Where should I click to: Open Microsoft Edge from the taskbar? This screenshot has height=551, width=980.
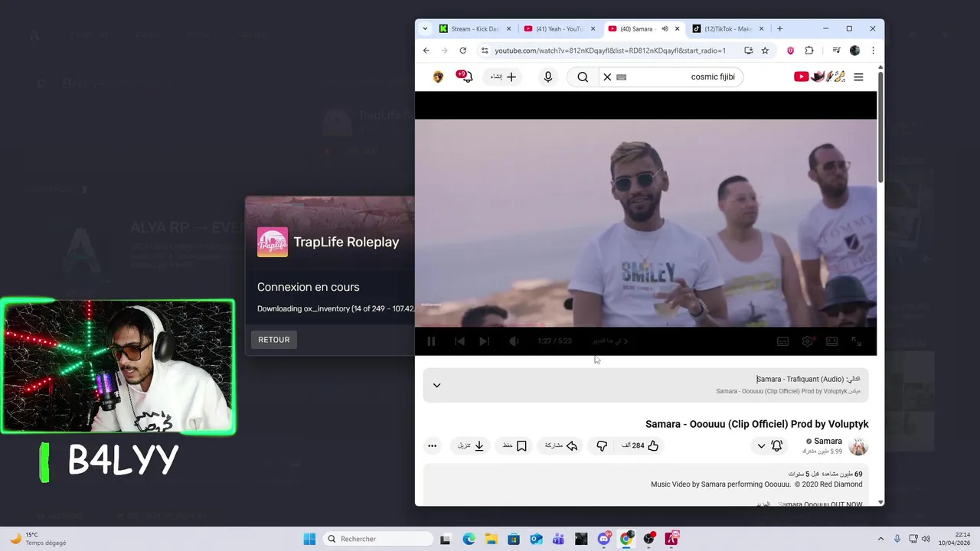tap(469, 539)
